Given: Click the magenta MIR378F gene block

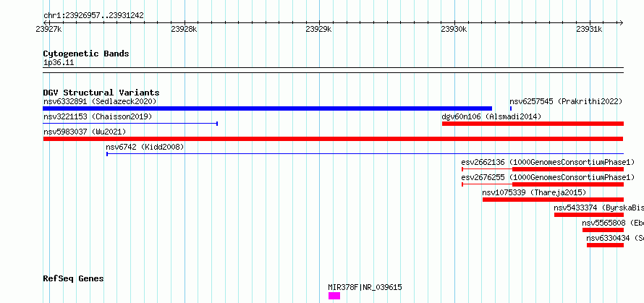Looking at the screenshot, I should click(334, 296).
